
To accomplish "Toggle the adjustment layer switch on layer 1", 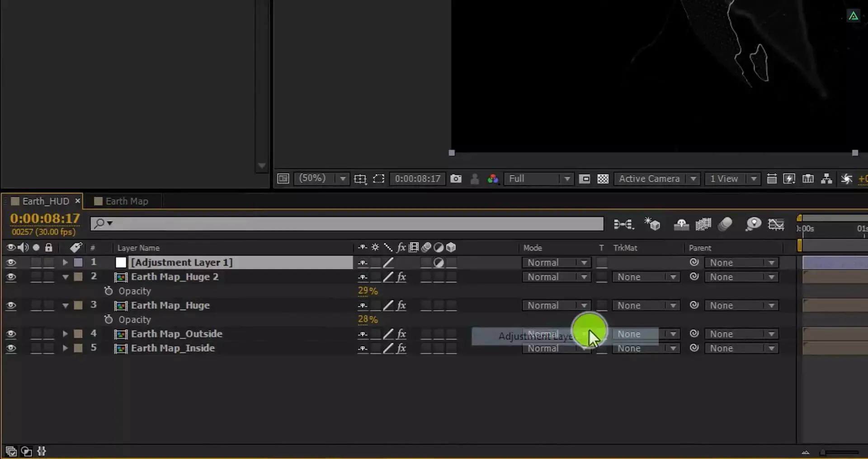I will [439, 262].
